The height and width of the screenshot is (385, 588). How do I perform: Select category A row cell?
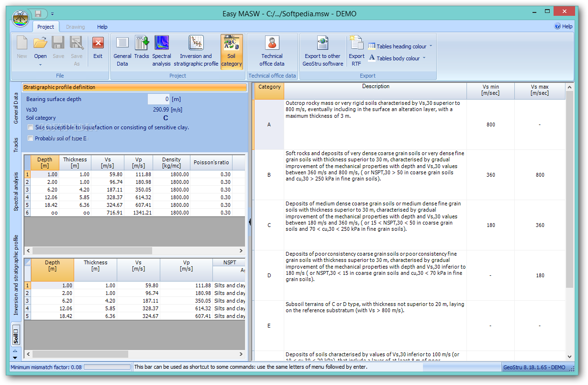[x=269, y=125]
